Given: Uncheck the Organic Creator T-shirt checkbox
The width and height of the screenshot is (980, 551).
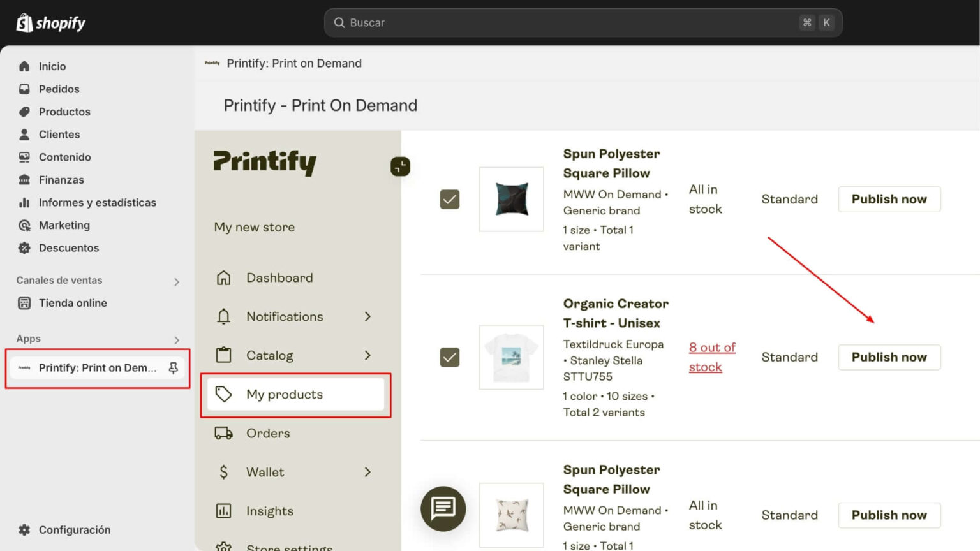Looking at the screenshot, I should pyautogui.click(x=450, y=357).
